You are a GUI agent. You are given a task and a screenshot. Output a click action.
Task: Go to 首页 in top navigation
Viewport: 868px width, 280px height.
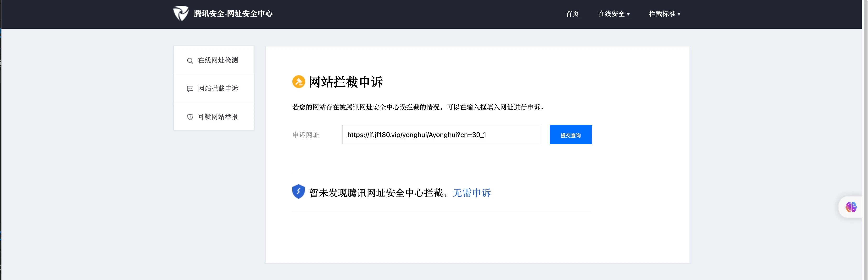(x=572, y=14)
